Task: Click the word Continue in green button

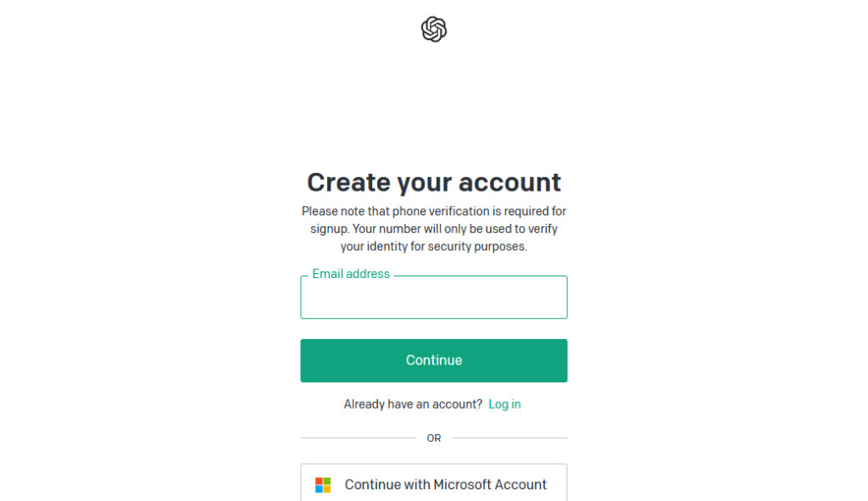Action: (x=434, y=360)
